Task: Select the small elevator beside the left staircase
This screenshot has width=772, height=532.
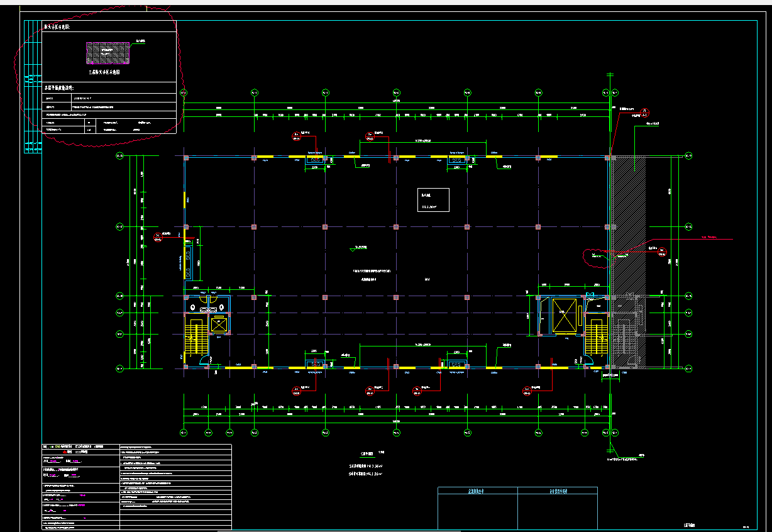Action: tap(219, 324)
